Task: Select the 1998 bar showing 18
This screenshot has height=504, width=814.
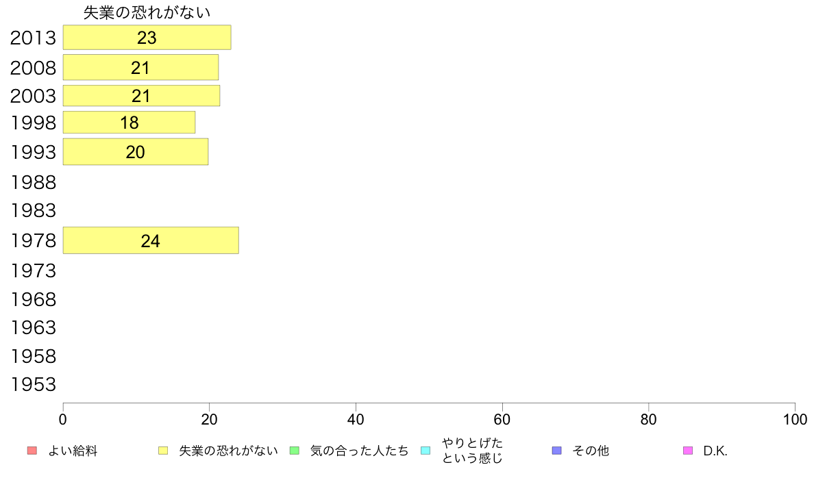Action: (129, 123)
